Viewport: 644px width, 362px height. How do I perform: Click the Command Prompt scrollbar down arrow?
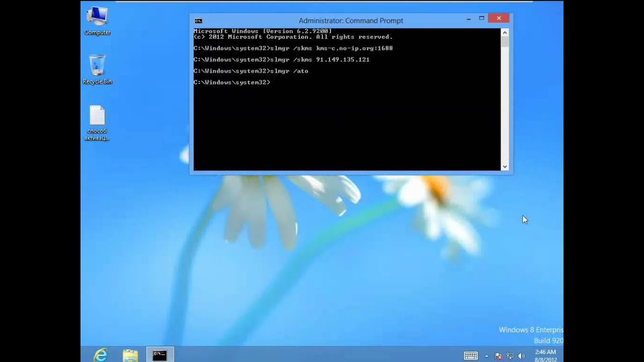point(505,166)
